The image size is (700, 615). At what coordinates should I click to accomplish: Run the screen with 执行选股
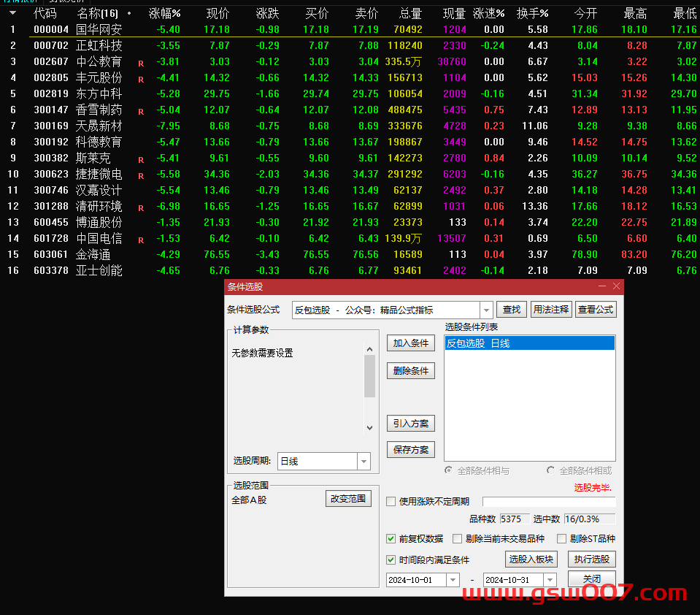tap(592, 559)
